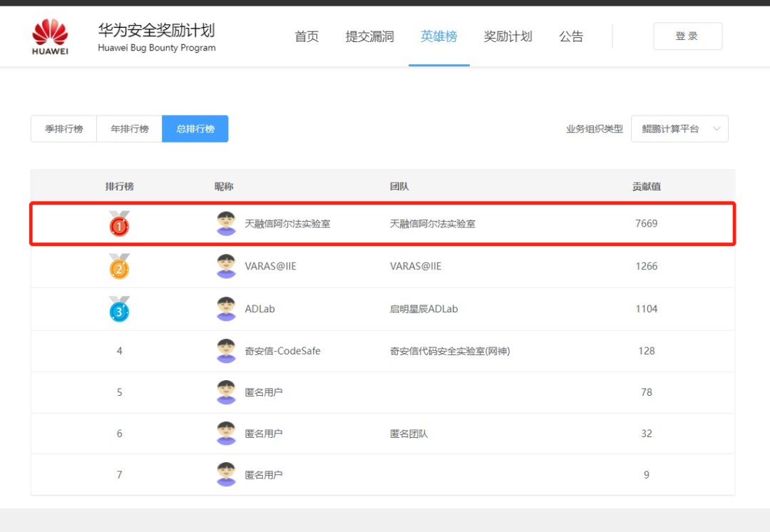The image size is (770, 532).
Task: Click the second-place medal icon
Action: (119, 267)
